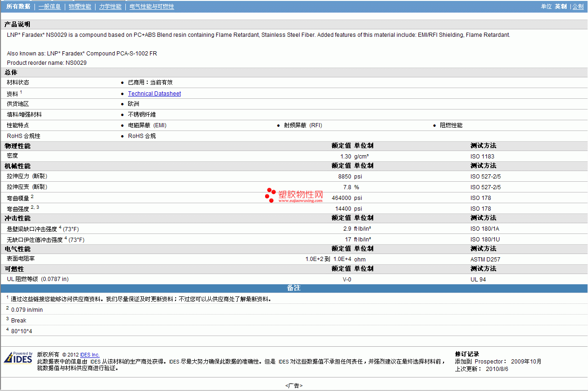This screenshot has width=588, height=391.
Task: Select the flame rating value V-0
Action: (x=347, y=280)
